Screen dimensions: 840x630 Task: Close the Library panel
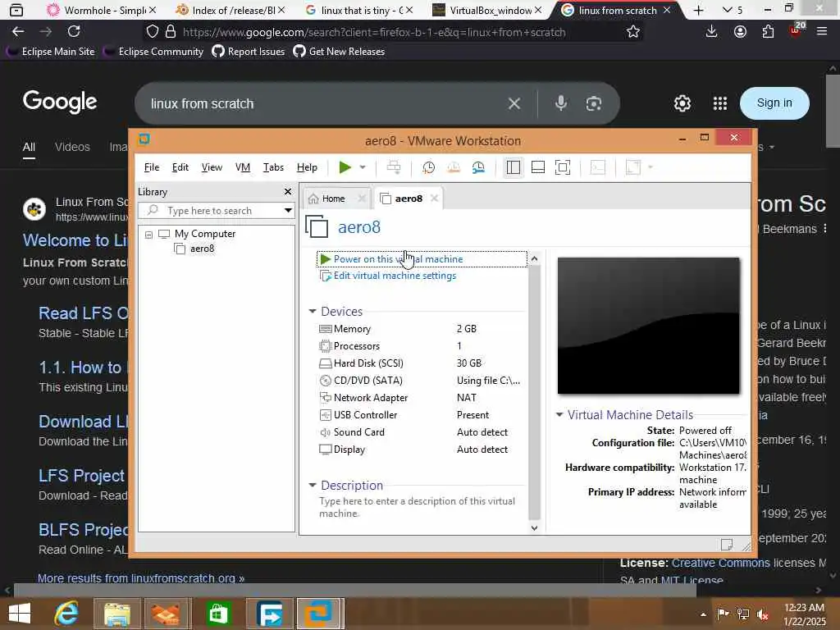click(x=288, y=191)
